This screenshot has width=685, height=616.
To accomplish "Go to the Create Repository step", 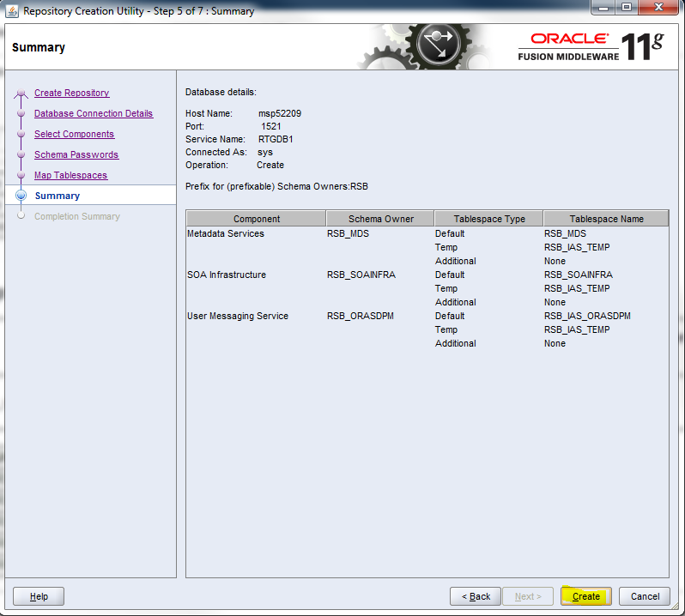I will (x=71, y=93).
